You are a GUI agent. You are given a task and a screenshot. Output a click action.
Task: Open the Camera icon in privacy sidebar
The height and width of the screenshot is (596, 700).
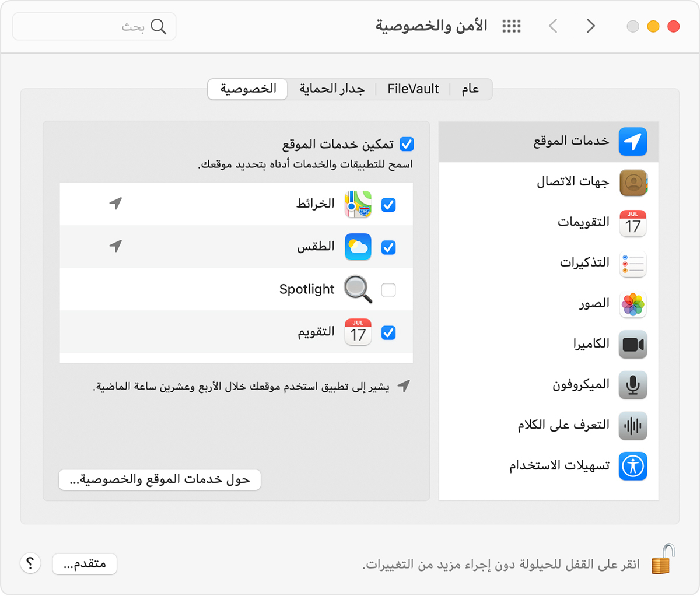633,345
